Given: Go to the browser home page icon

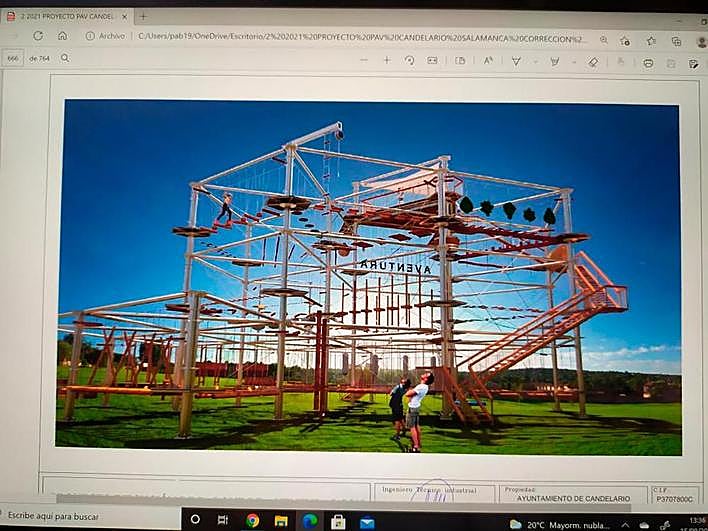Looking at the screenshot, I should click(63, 36).
